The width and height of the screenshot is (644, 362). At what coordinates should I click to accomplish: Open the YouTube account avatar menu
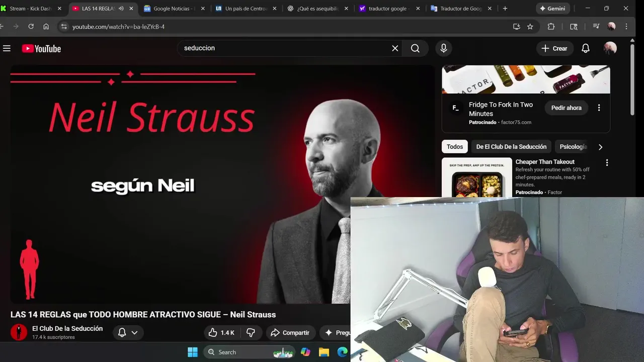pyautogui.click(x=610, y=48)
